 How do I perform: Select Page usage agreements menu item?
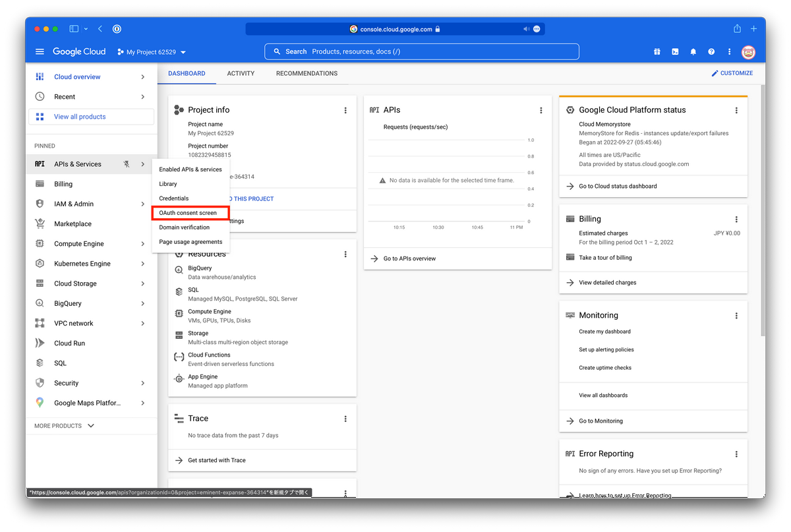(x=190, y=242)
